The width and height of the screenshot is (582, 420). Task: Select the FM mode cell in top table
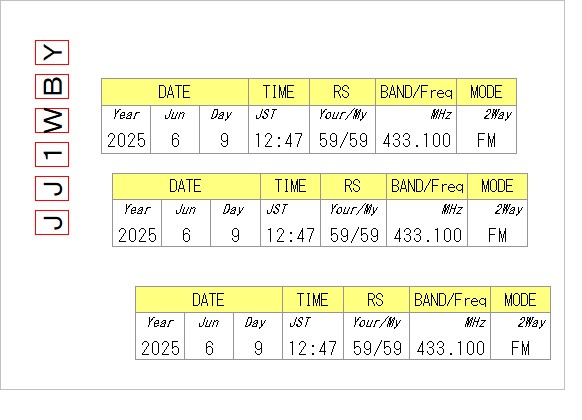pos(486,129)
